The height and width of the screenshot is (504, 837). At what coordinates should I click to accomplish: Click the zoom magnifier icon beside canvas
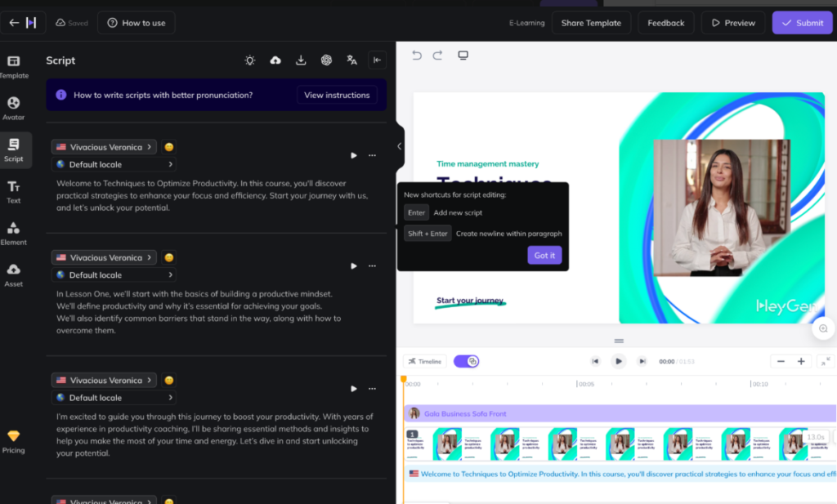pos(823,328)
